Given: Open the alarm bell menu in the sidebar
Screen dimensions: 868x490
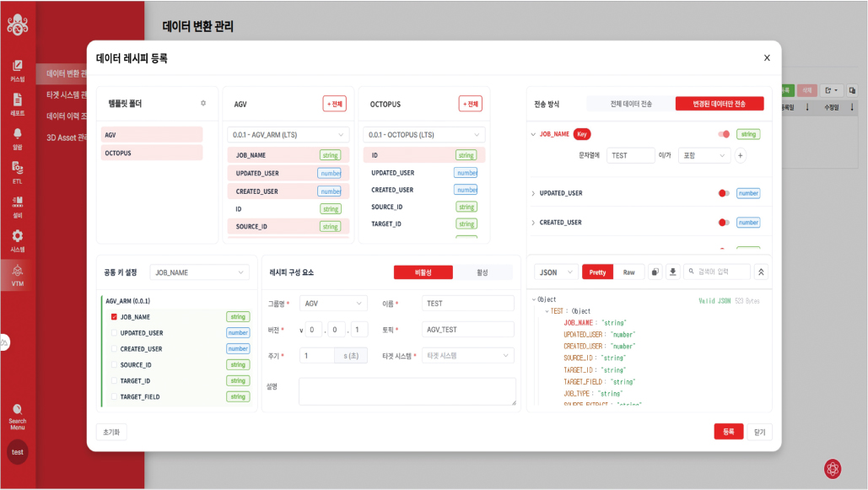Looking at the screenshot, I should point(18,138).
